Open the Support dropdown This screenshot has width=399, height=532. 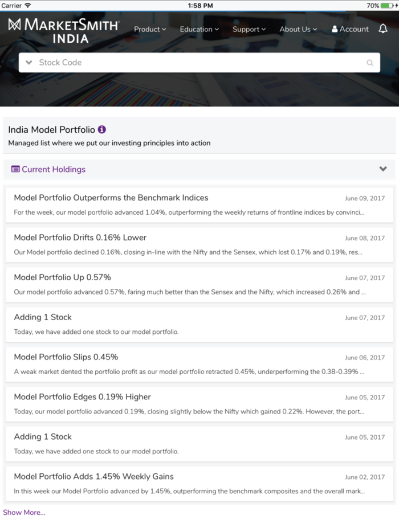249,29
